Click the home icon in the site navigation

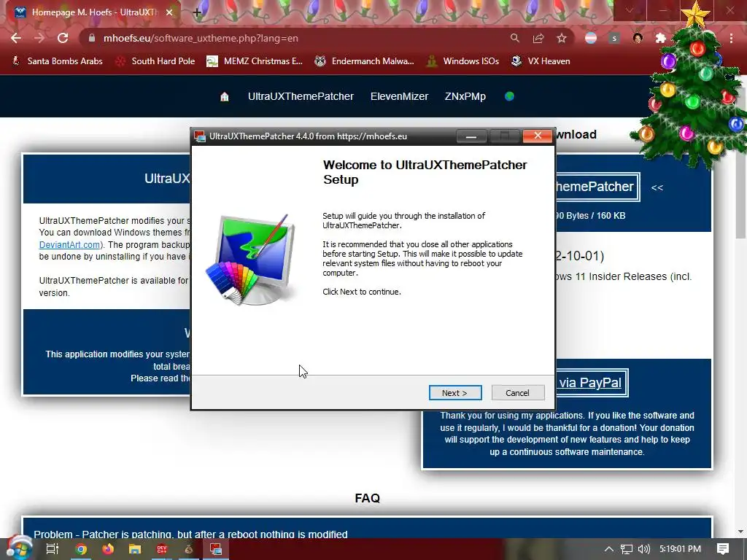pos(225,97)
